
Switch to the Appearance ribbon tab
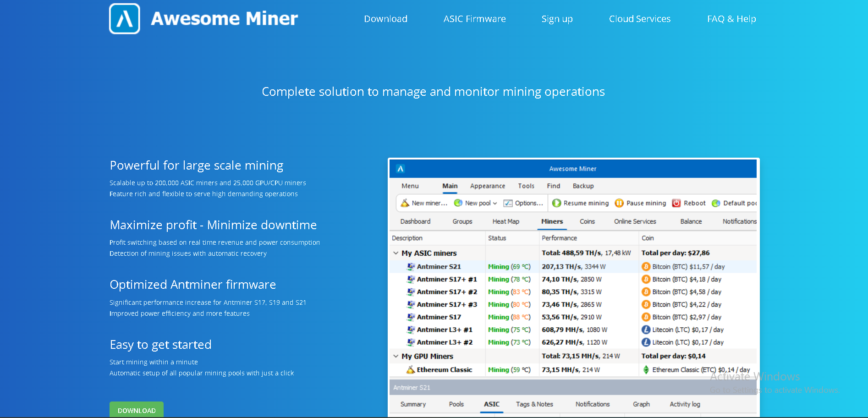tap(488, 186)
